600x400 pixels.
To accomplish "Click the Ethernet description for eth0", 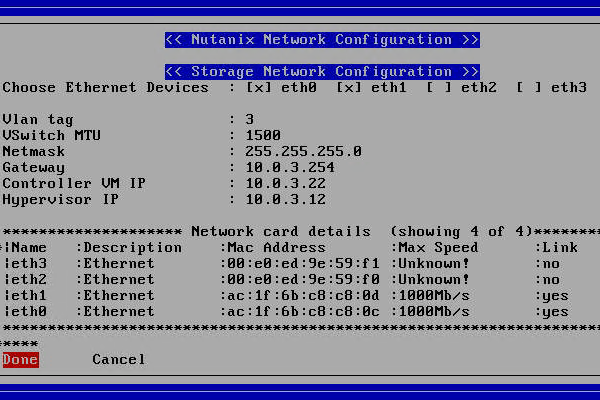I will tap(119, 312).
